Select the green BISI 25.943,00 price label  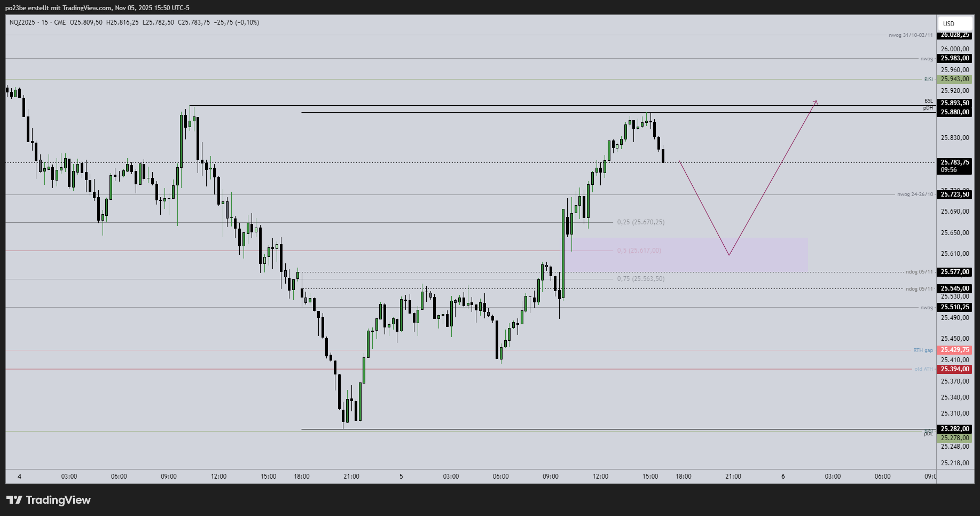(x=954, y=79)
